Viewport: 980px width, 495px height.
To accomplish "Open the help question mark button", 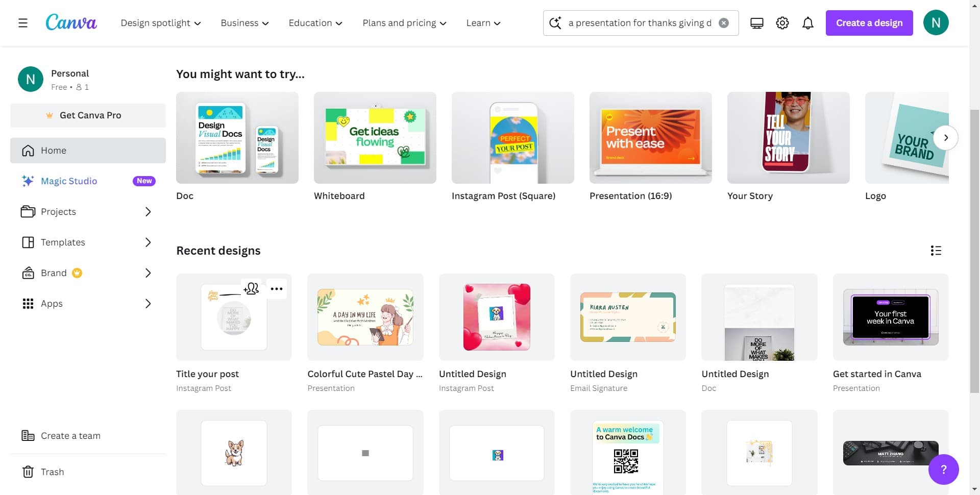I will (943, 469).
